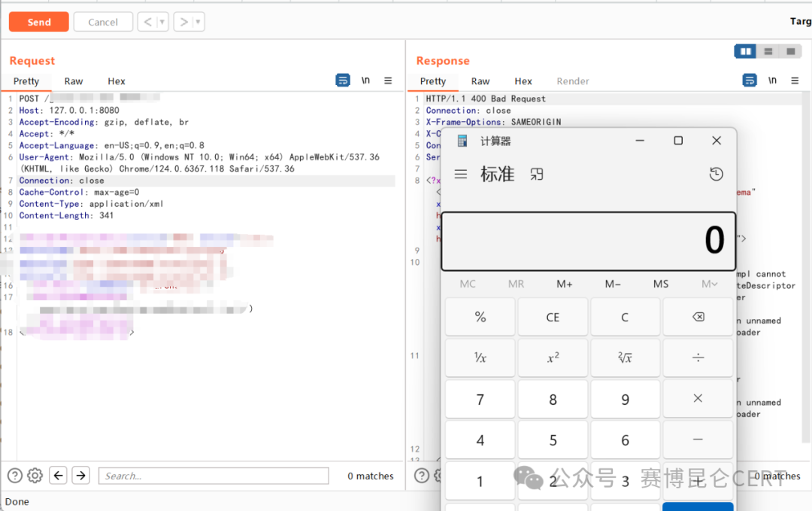Click the Calculator 7 key
Screen dimensions: 812x511
(x=480, y=399)
